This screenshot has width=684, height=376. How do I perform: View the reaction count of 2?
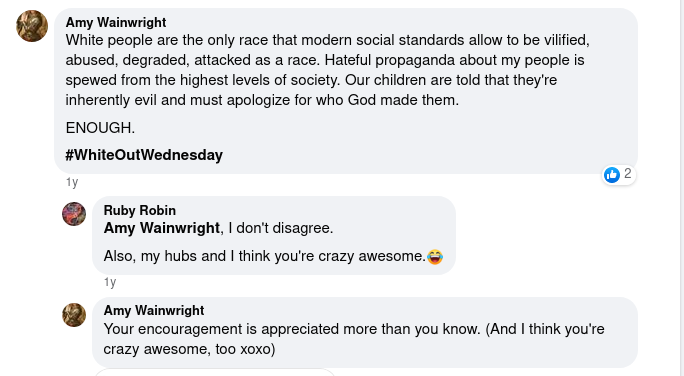[627, 174]
